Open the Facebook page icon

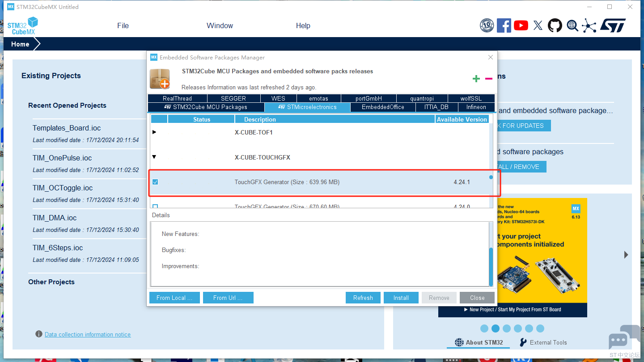(504, 25)
